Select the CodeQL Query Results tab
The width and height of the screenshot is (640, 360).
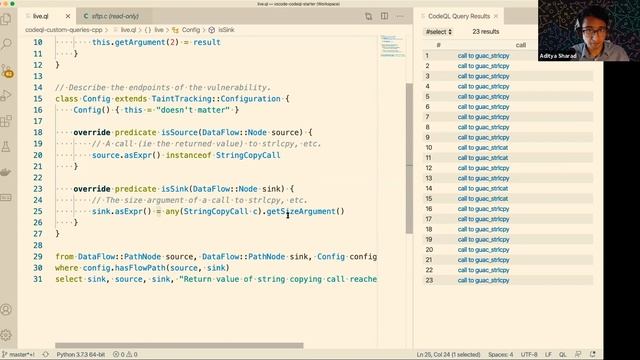point(459,16)
